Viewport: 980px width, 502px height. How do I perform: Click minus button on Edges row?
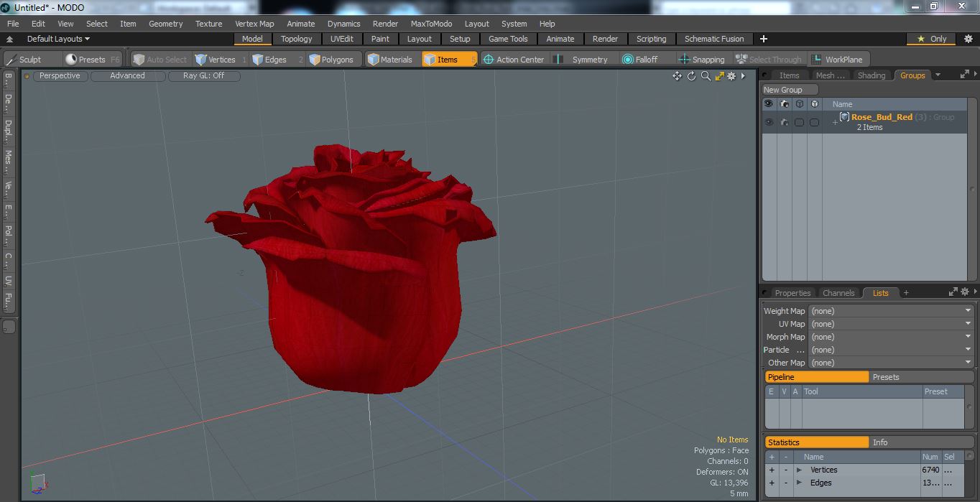coord(785,483)
